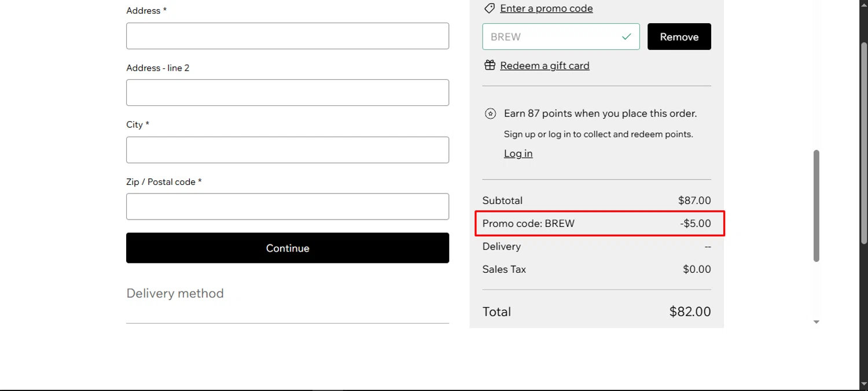Screen dimensions: 868x391
Task: Click the scrollbar down arrow
Action: point(816,322)
